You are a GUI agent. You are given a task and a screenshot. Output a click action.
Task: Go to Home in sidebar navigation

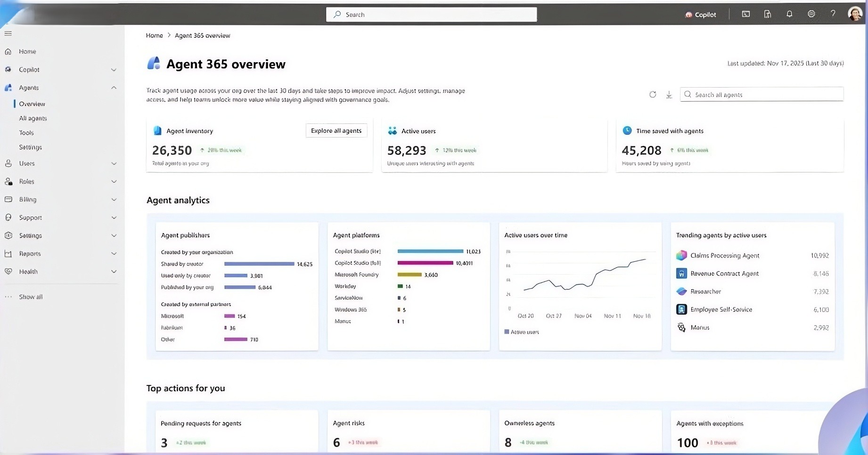[x=28, y=51]
